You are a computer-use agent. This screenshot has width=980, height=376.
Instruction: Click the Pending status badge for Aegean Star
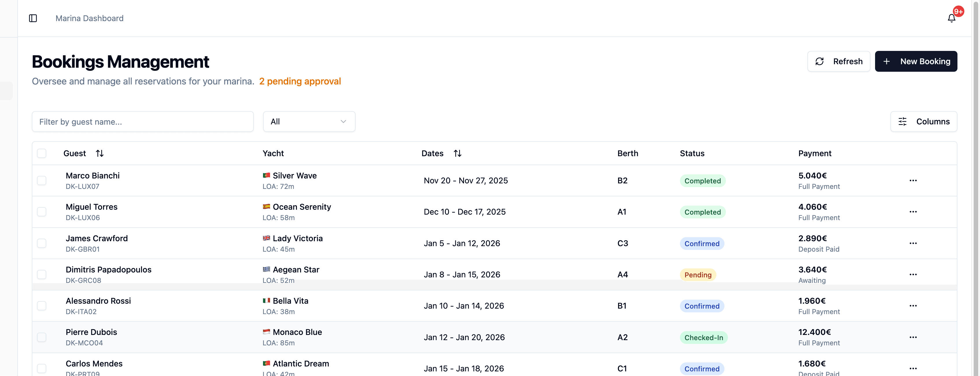(698, 274)
